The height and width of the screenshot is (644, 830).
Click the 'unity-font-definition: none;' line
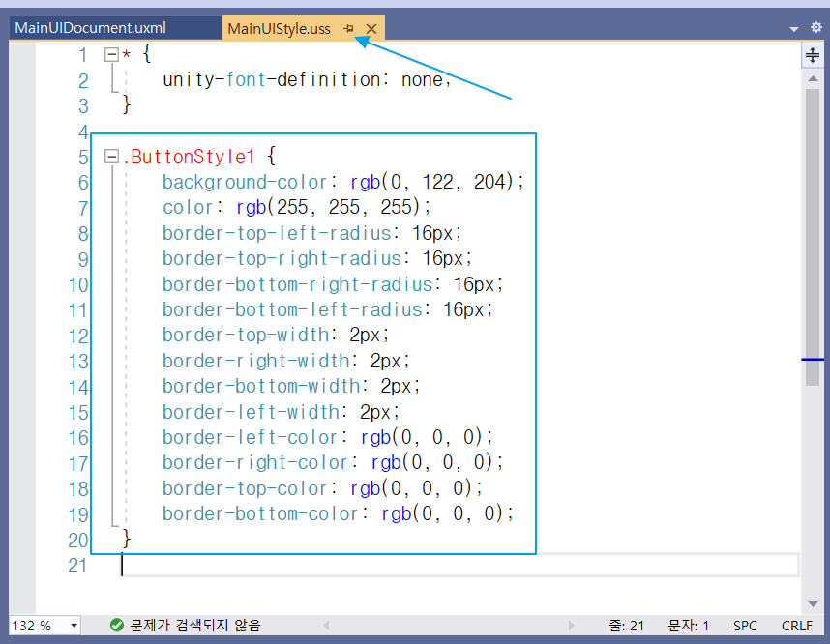tap(307, 79)
